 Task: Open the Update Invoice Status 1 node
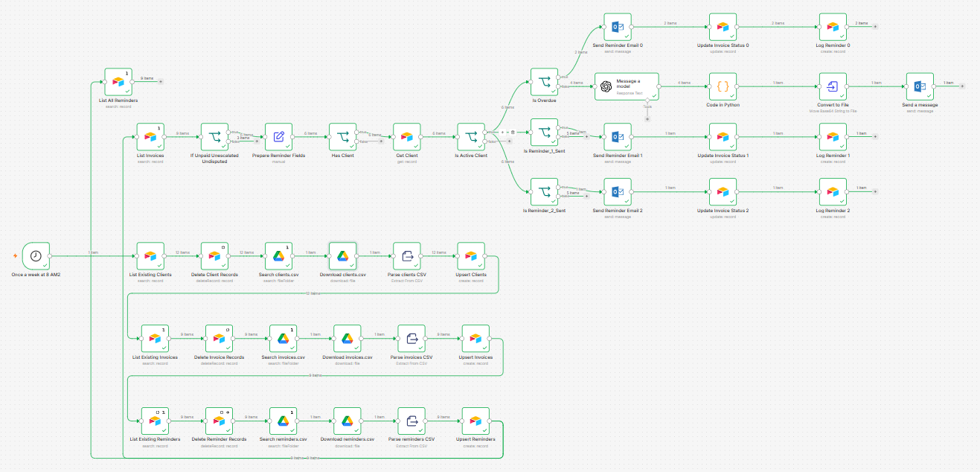tap(723, 137)
